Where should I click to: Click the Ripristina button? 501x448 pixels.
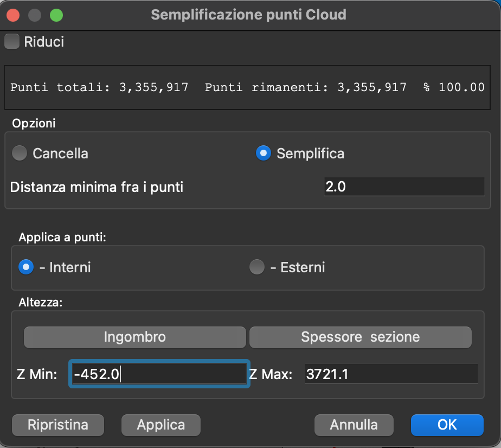[x=58, y=425]
